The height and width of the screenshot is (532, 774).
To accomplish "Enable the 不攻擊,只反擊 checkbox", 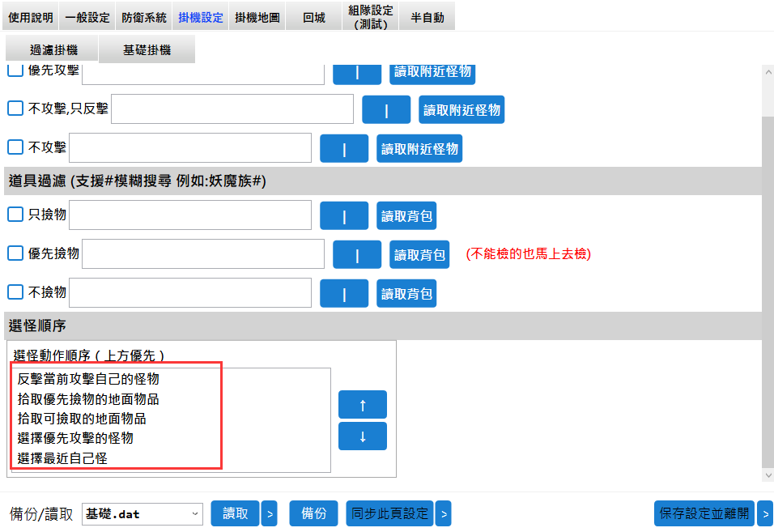I will pyautogui.click(x=15, y=109).
